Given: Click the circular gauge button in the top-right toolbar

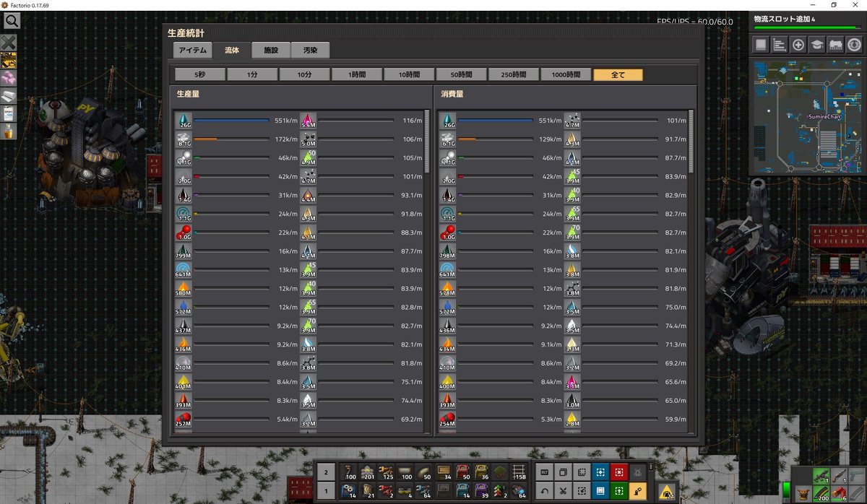Looking at the screenshot, I should tap(855, 45).
